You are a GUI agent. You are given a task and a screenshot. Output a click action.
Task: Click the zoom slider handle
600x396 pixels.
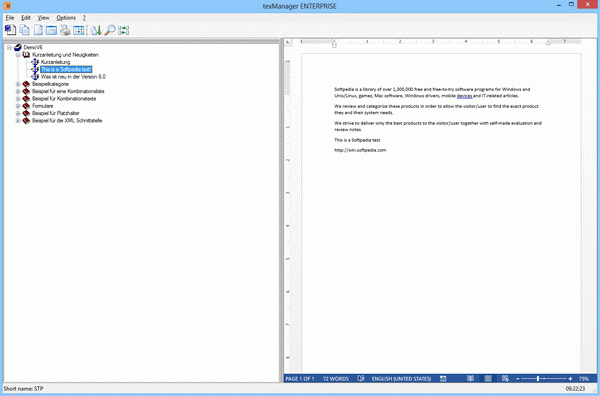tap(538, 378)
